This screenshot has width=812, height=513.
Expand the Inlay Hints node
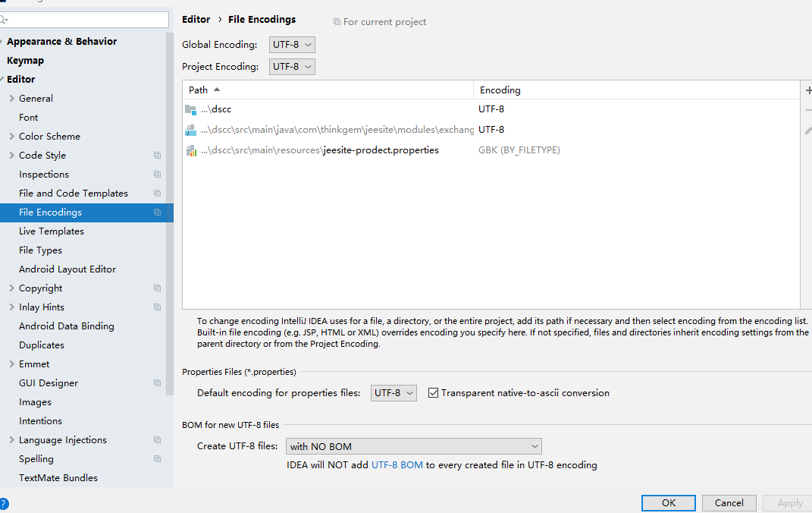click(x=11, y=307)
